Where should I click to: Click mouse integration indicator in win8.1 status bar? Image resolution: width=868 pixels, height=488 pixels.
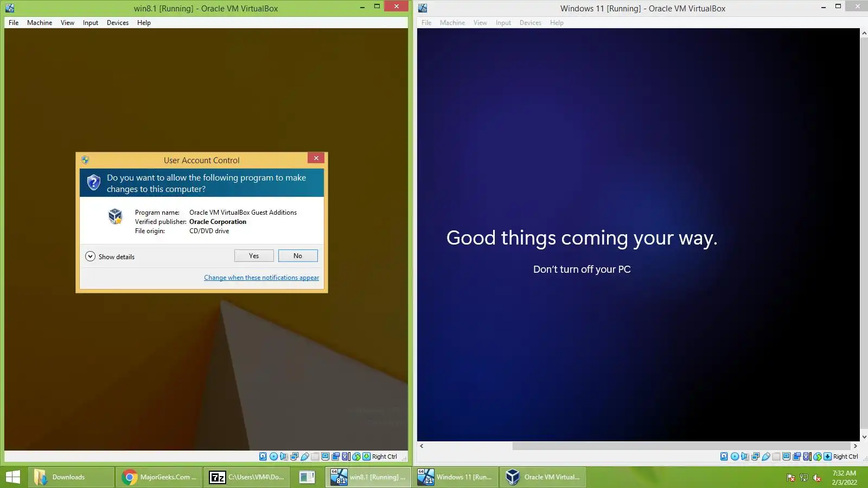[356, 457]
